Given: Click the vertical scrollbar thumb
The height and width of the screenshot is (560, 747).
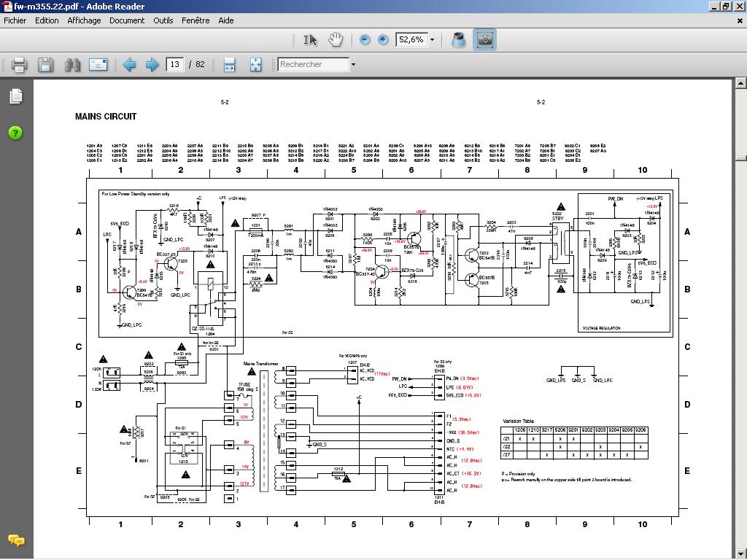Looking at the screenshot, I should pyautogui.click(x=741, y=158).
